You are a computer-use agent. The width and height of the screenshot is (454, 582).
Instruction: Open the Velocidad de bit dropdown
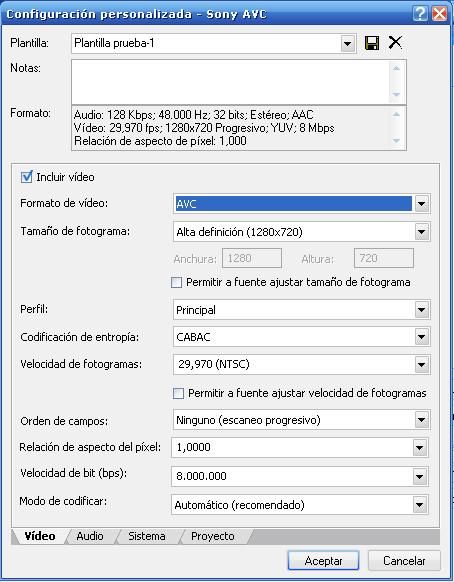click(x=419, y=476)
